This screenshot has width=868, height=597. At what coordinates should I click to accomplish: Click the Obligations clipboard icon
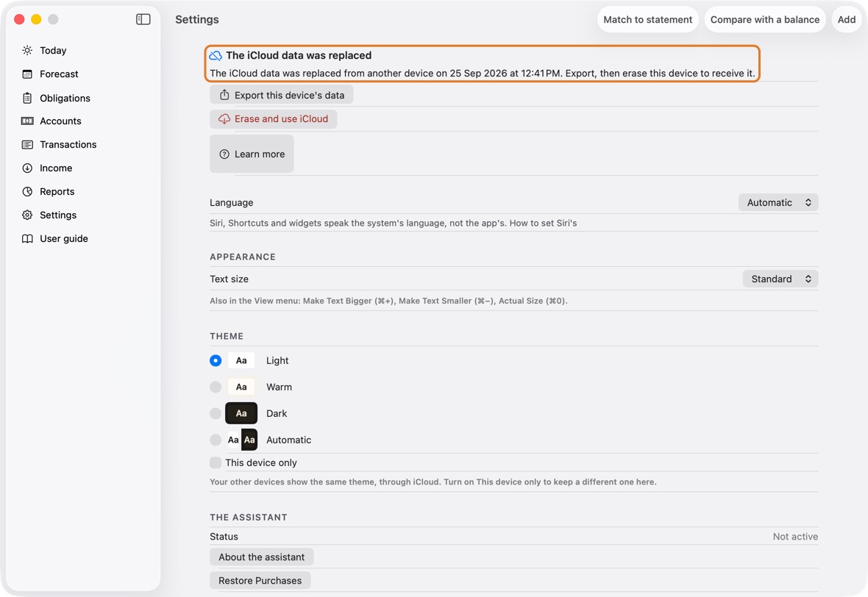pyautogui.click(x=27, y=98)
